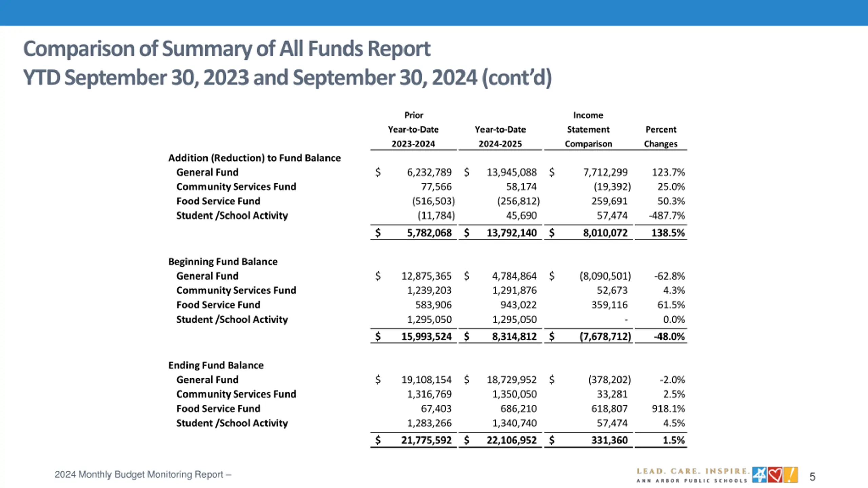This screenshot has height=488, width=868.
Task: Click comparison value 7,712,299
Action: (605, 172)
